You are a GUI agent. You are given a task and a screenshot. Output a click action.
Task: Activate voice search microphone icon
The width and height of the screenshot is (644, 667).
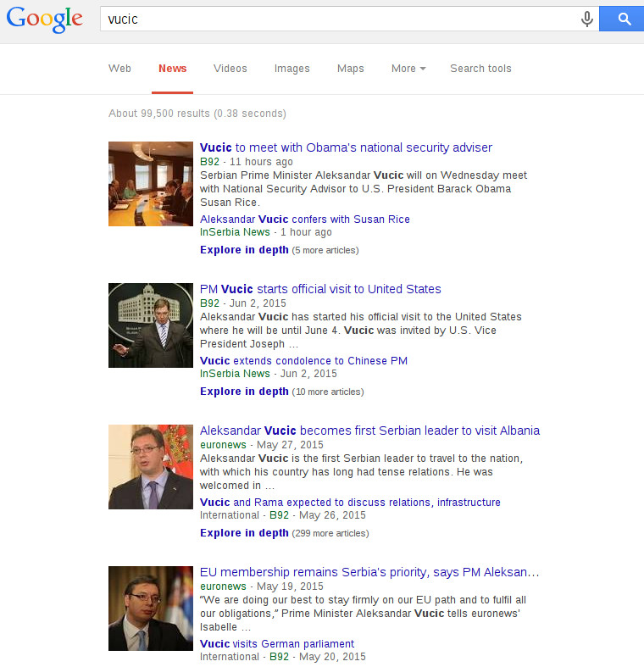(587, 19)
